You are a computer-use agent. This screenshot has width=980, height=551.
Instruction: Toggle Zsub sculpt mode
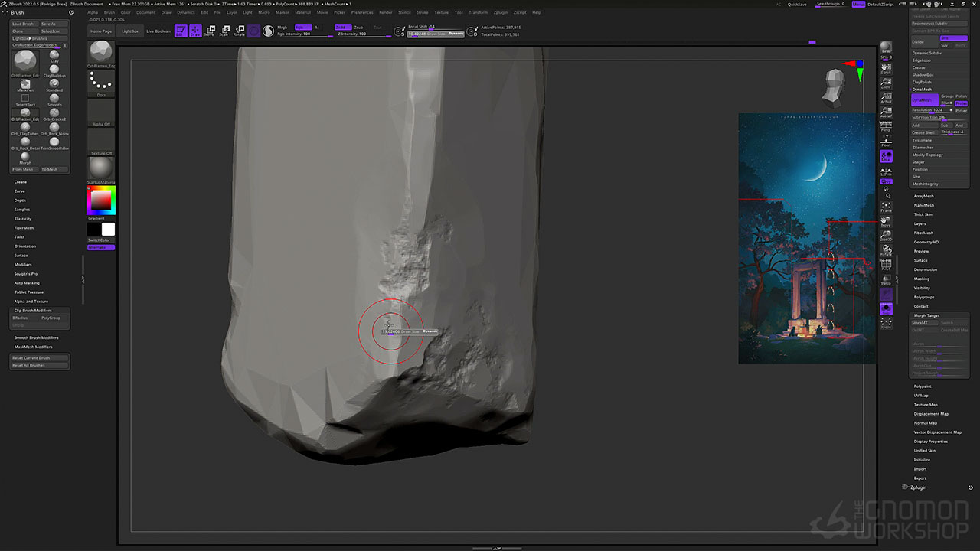coord(358,28)
